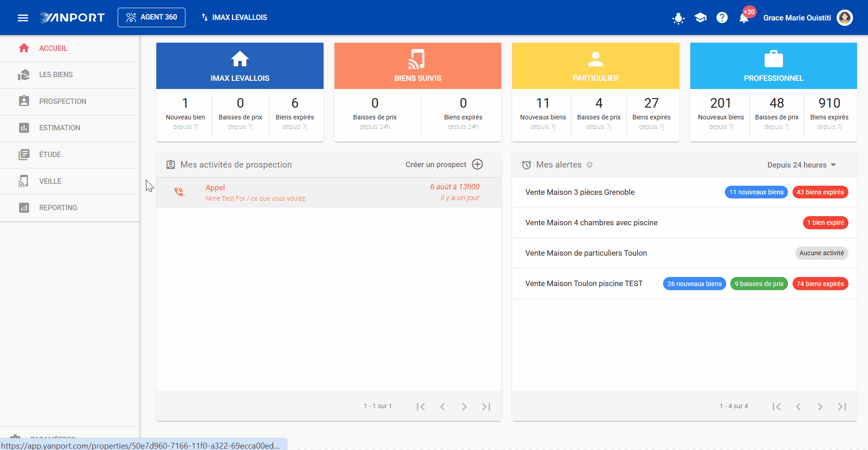
Task: Click the 43 biens expirés red badge
Action: [820, 192]
